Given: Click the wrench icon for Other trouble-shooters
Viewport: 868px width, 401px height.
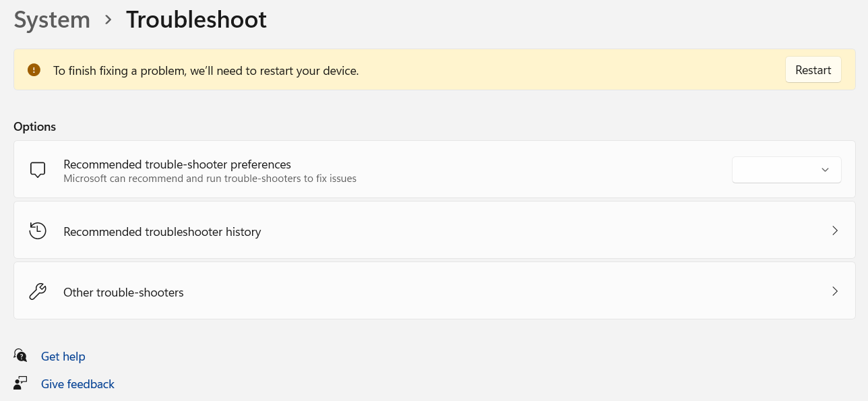Looking at the screenshot, I should 38,292.
